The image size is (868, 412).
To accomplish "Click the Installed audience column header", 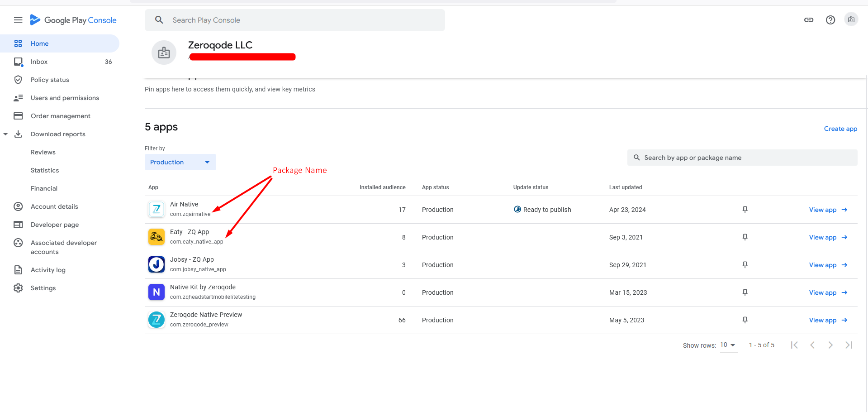I will [383, 187].
